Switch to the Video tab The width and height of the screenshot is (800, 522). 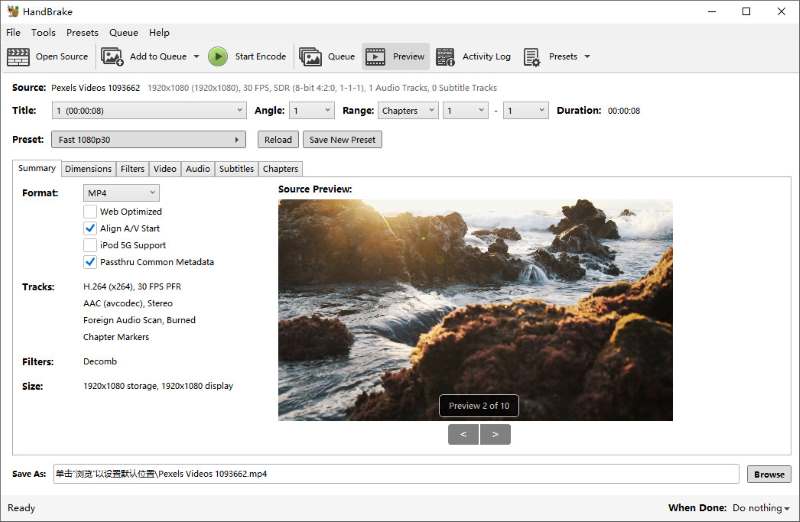[x=165, y=168]
